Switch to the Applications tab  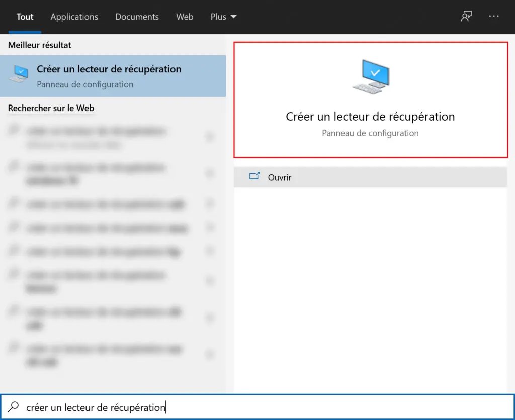[x=74, y=17]
